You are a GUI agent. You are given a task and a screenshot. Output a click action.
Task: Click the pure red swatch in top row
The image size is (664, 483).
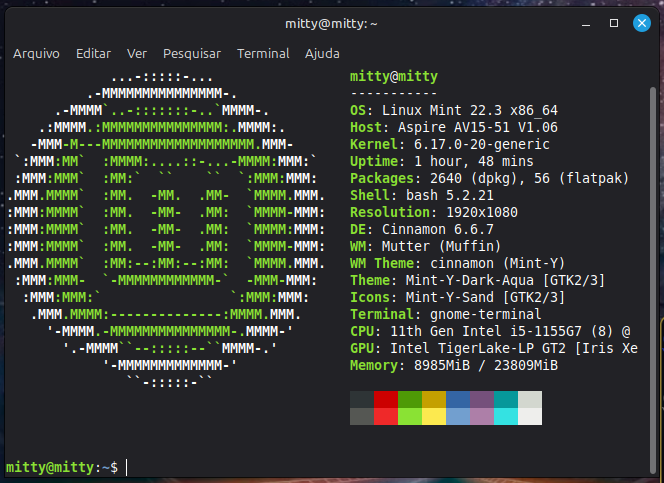tap(386, 399)
